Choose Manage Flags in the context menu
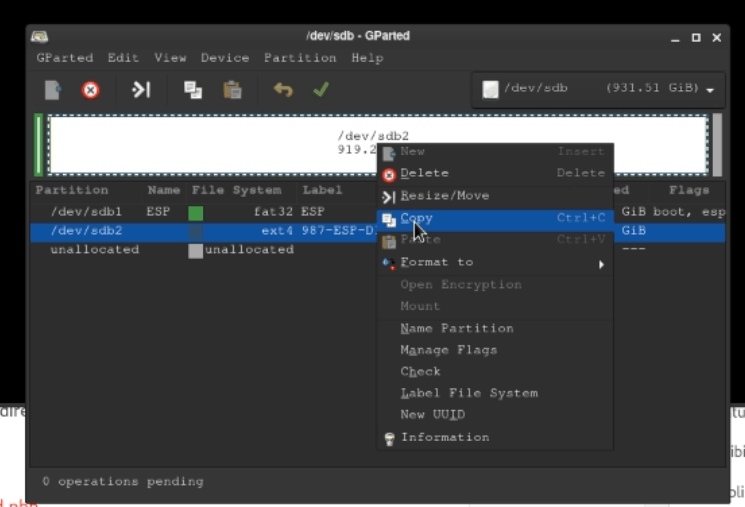Viewport: 745px width, 507px height. point(496,350)
